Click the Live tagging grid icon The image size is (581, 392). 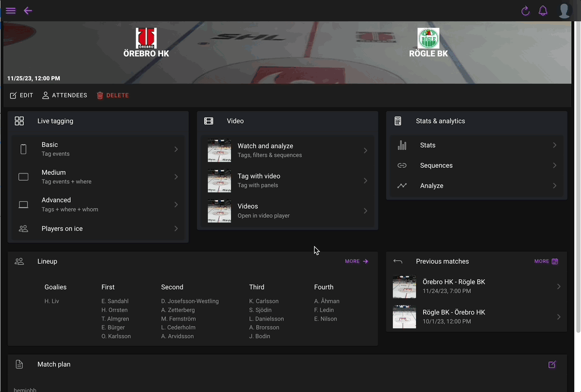coord(19,121)
